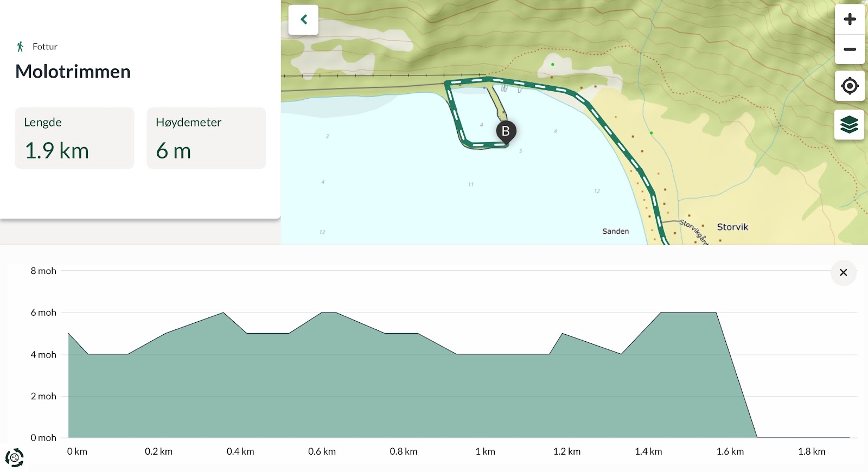Click the Fottur hiking icon
The image size is (868, 472).
20,47
